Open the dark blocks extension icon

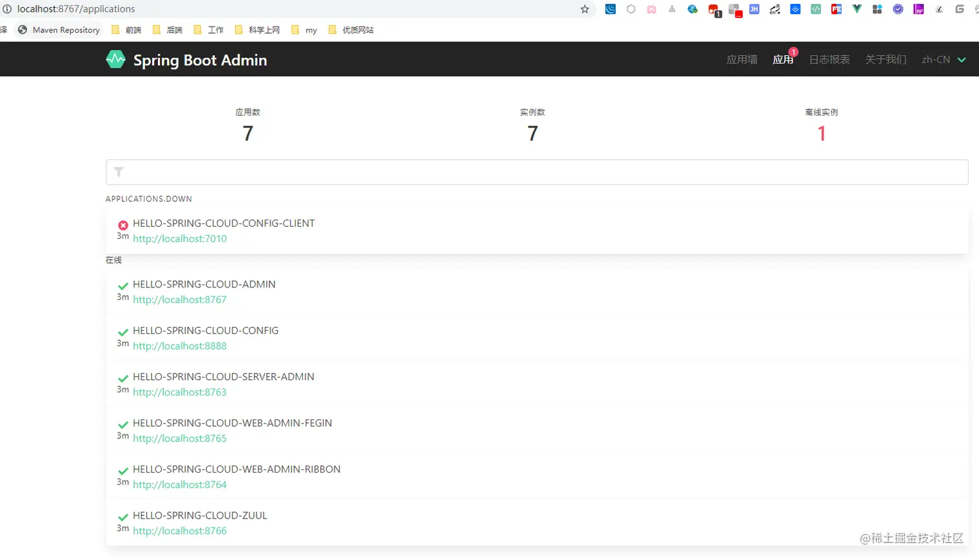click(x=877, y=9)
